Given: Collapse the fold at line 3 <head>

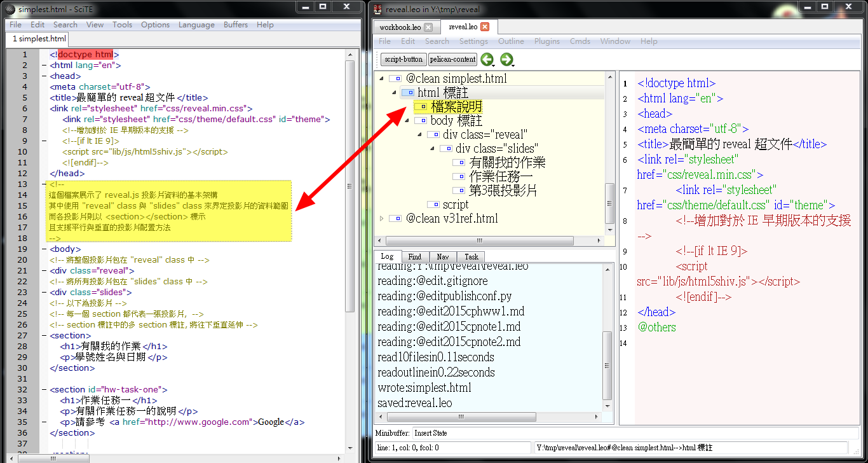Looking at the screenshot, I should [x=43, y=76].
